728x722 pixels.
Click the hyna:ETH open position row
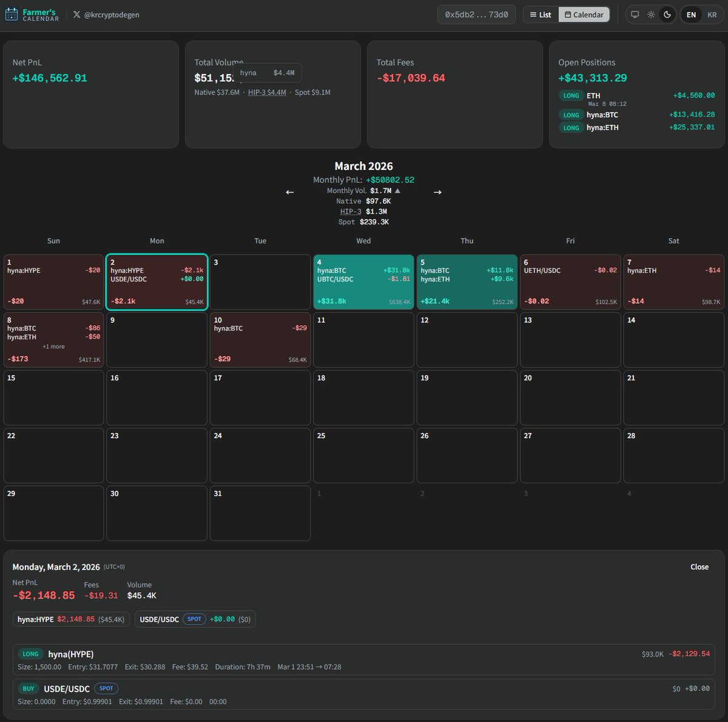click(636, 127)
